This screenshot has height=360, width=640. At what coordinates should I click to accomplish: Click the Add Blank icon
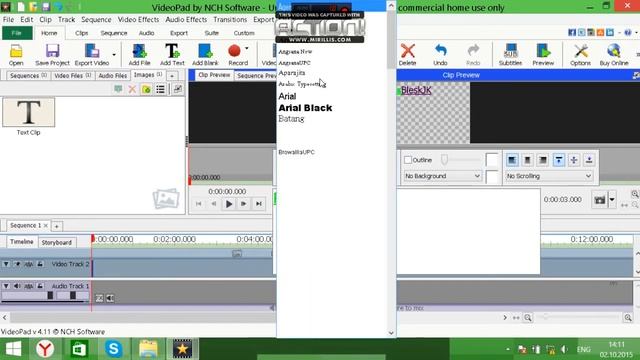pyautogui.click(x=205, y=55)
